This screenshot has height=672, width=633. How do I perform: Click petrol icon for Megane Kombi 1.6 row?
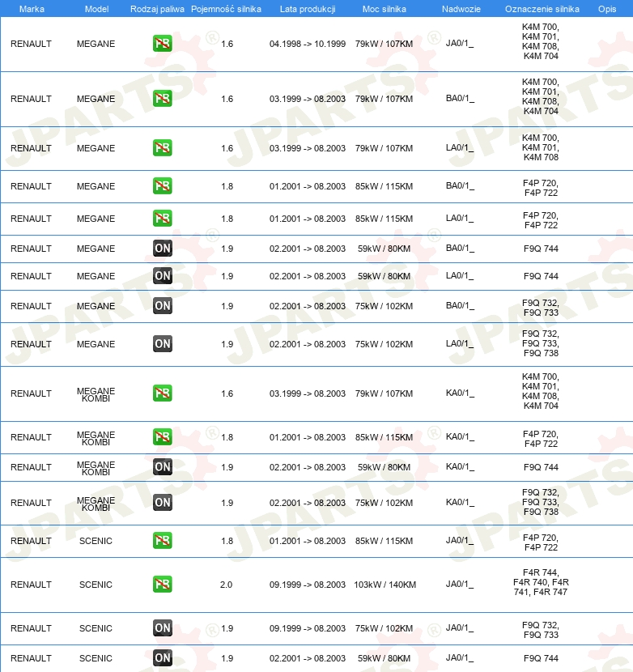(x=163, y=393)
